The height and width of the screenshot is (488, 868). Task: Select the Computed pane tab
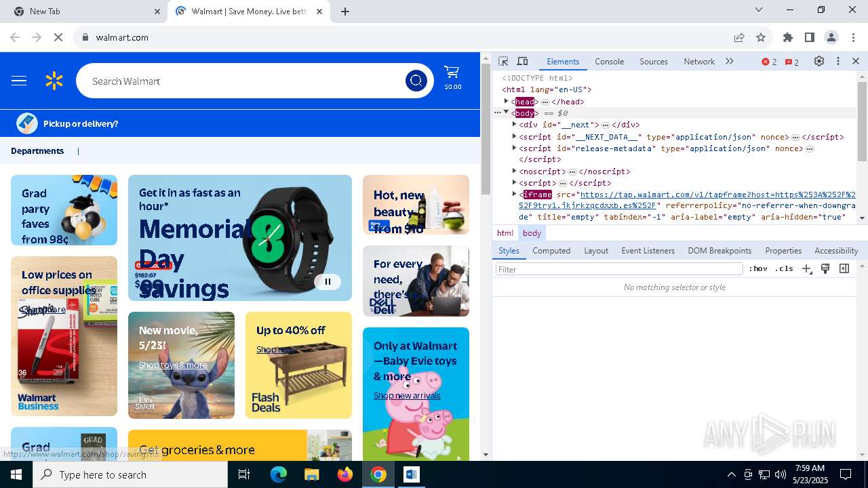pyautogui.click(x=551, y=250)
